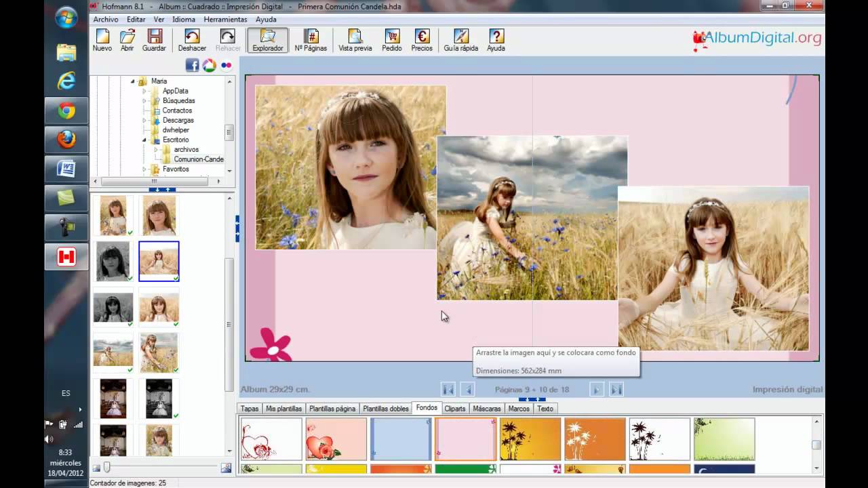Viewport: 868px width, 488px height.
Task: Open the Guía rápida guide
Action: [461, 40]
